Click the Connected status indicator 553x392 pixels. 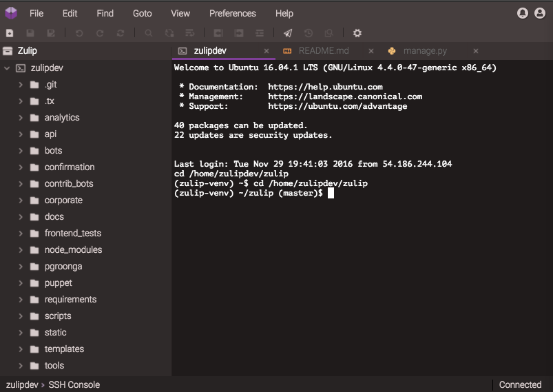(520, 384)
